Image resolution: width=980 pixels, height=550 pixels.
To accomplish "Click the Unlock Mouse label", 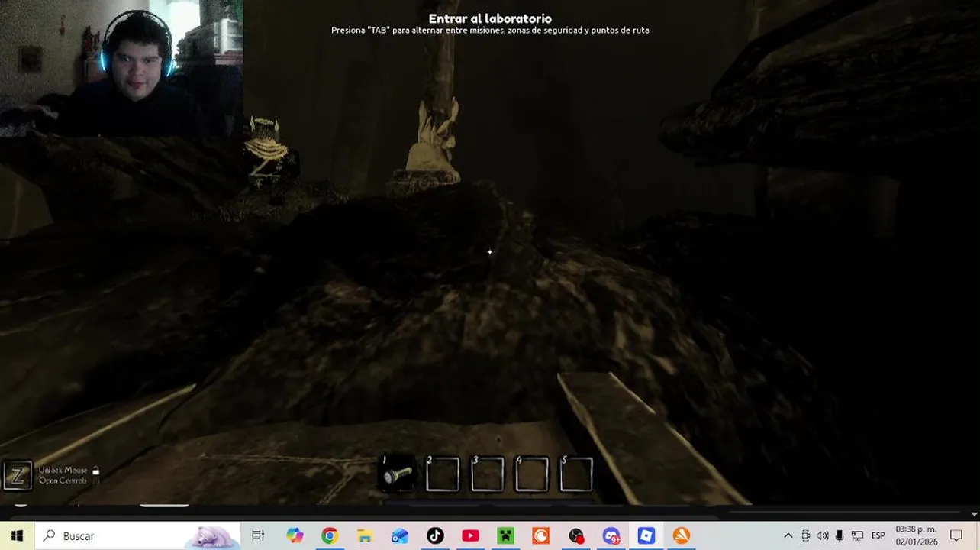I will (63, 471).
